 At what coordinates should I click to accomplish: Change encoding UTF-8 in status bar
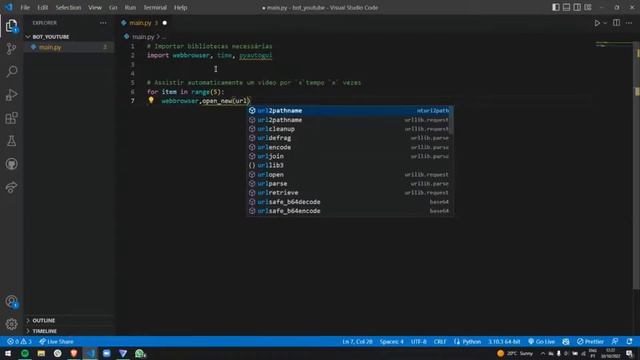418,341
